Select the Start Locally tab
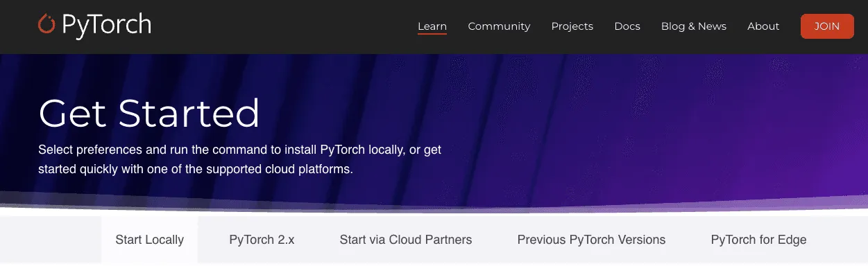 tap(149, 240)
